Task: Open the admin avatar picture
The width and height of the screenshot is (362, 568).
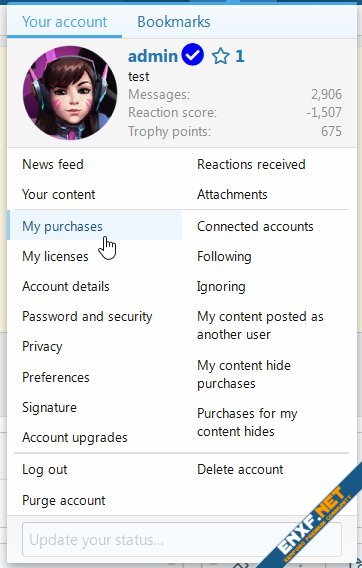Action: point(70,93)
